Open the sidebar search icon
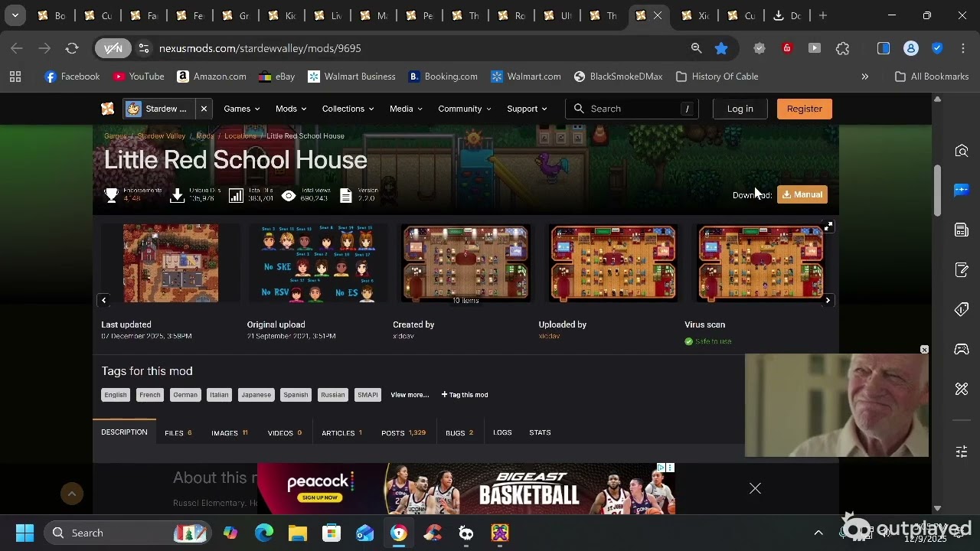This screenshot has width=980, height=551. pyautogui.click(x=962, y=151)
